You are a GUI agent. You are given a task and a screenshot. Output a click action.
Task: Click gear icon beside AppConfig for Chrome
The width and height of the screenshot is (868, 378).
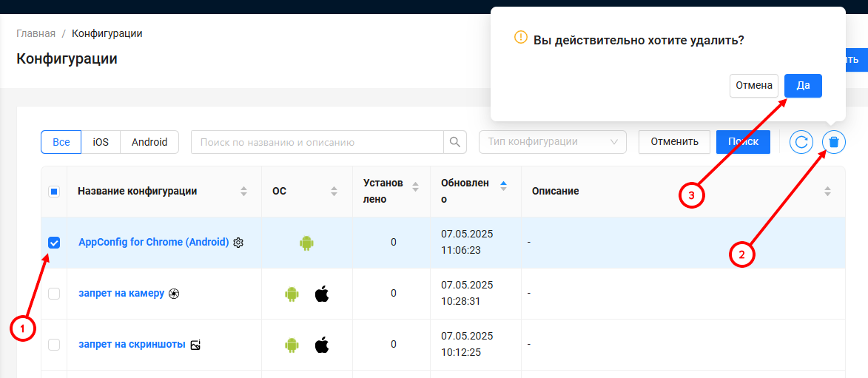point(238,243)
